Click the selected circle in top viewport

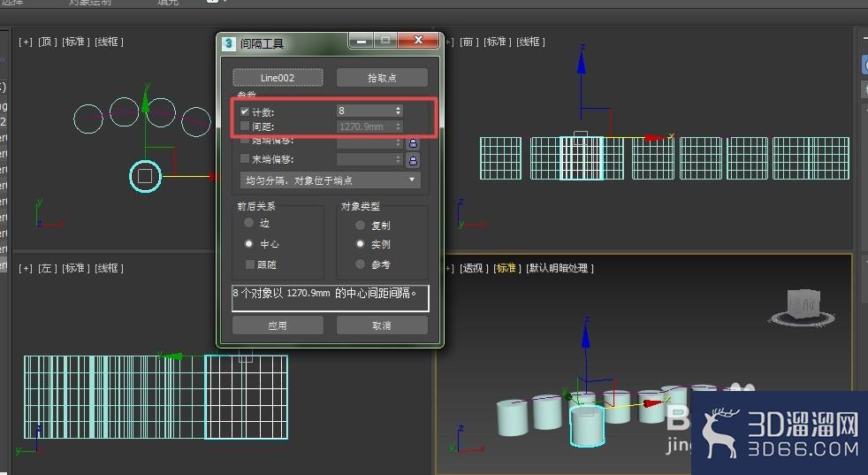(145, 176)
